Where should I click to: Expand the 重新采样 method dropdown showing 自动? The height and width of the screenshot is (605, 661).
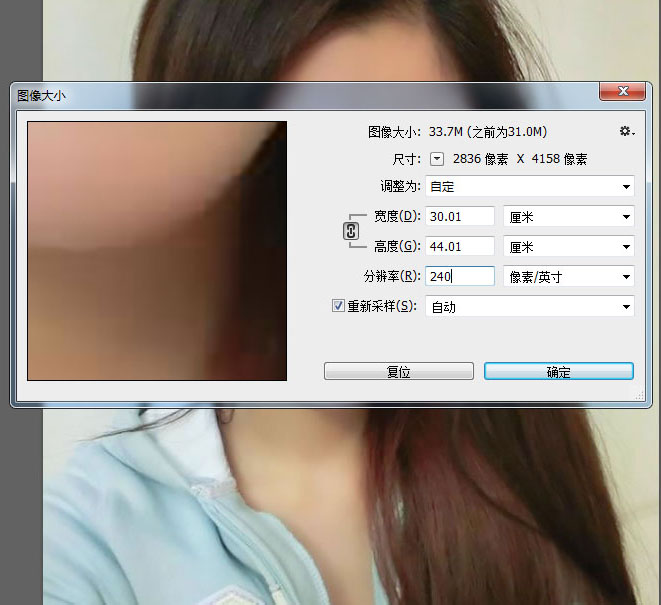[x=530, y=307]
